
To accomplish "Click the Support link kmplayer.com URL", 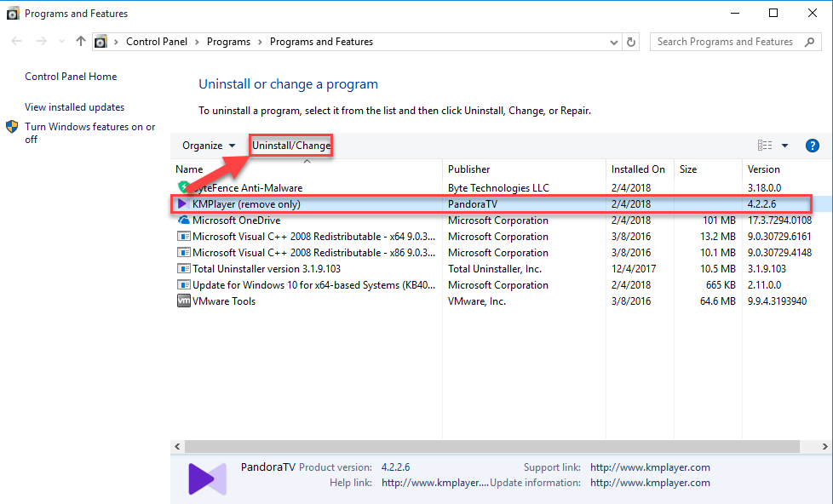I will 650,467.
